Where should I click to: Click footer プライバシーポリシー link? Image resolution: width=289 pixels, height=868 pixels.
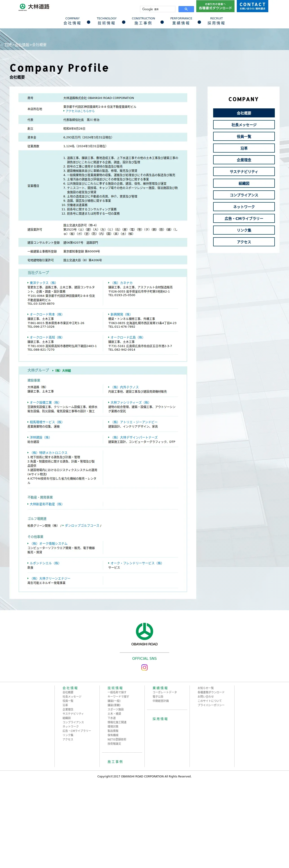(211, 705)
